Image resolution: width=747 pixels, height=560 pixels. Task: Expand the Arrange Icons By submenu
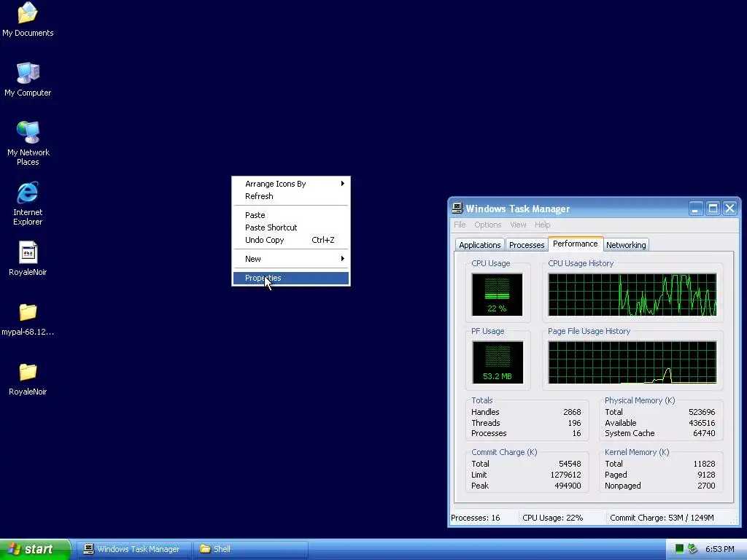pos(290,184)
